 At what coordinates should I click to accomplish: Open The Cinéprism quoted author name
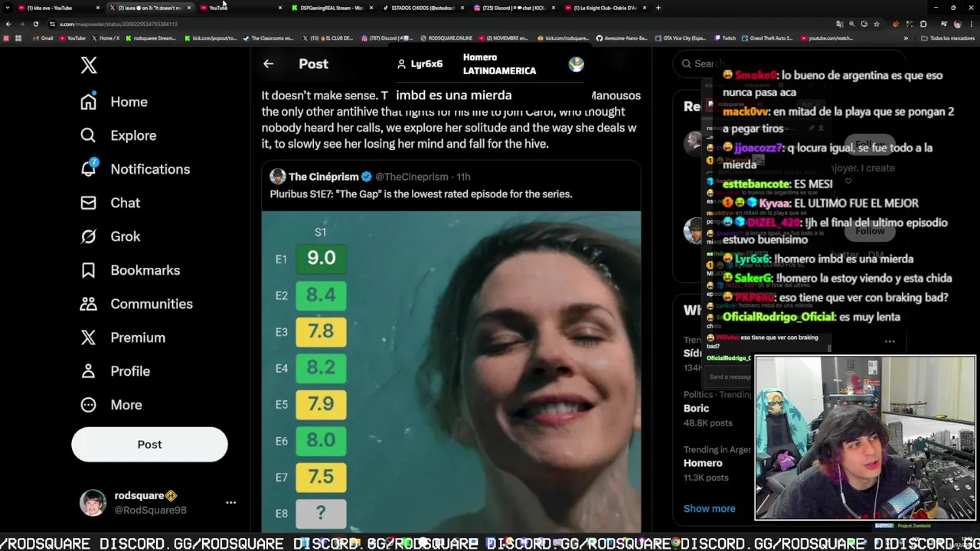[324, 177]
